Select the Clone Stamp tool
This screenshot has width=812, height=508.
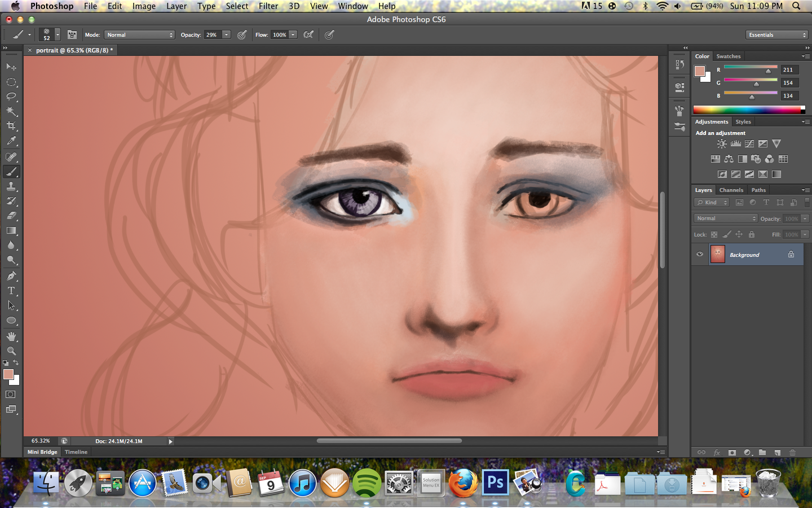pyautogui.click(x=11, y=186)
